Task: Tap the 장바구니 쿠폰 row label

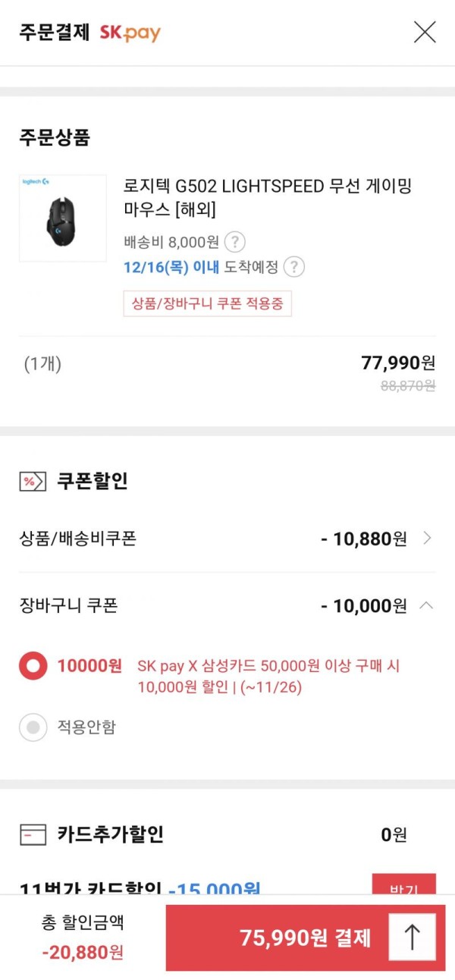Action: pos(68,605)
